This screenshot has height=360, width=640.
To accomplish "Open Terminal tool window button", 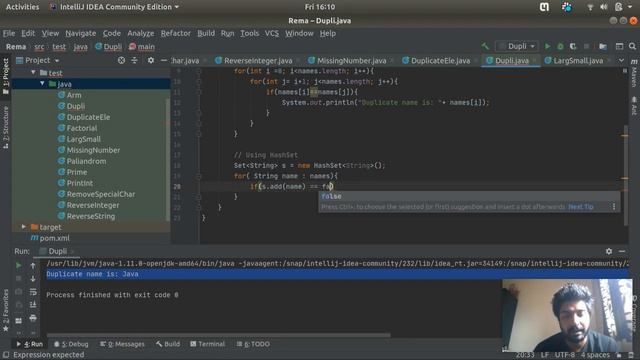I will (207, 344).
